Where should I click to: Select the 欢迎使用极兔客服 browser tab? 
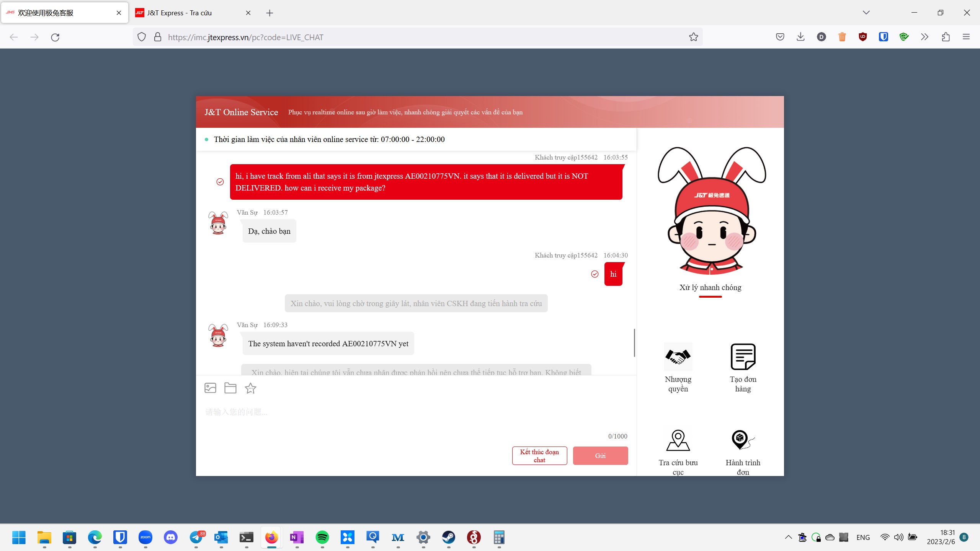65,13
